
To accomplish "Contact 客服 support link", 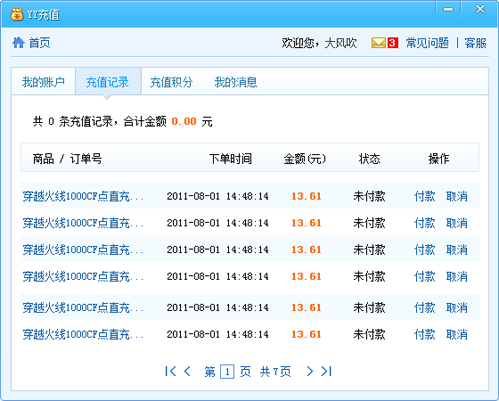I will pos(475,43).
